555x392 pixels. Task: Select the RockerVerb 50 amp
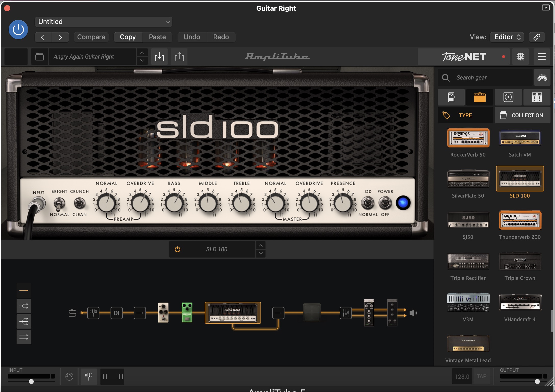coord(468,138)
